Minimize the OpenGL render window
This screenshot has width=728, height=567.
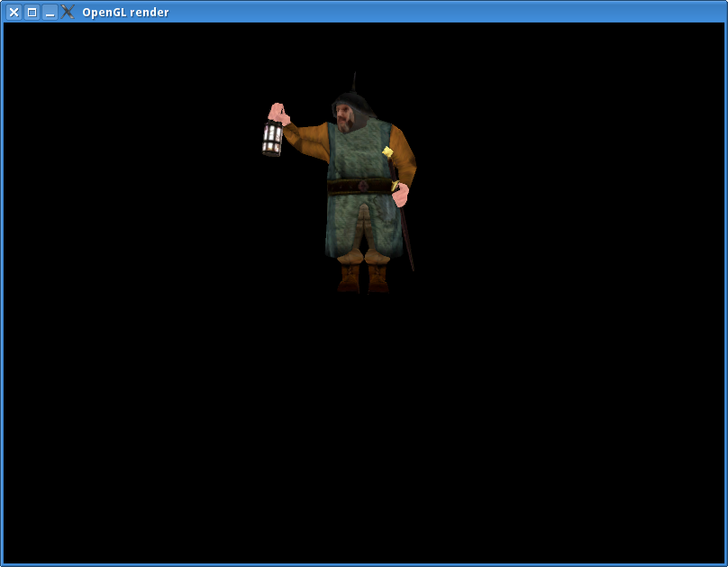pos(50,13)
